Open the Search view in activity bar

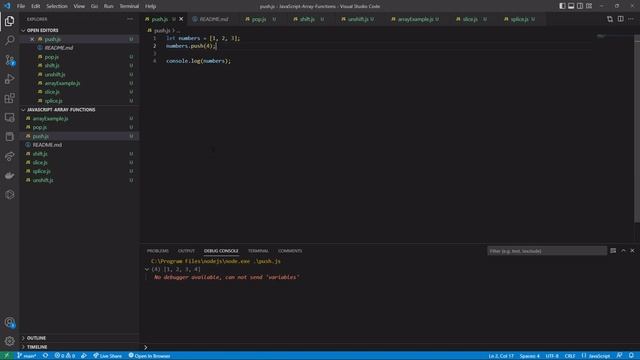tap(9, 40)
